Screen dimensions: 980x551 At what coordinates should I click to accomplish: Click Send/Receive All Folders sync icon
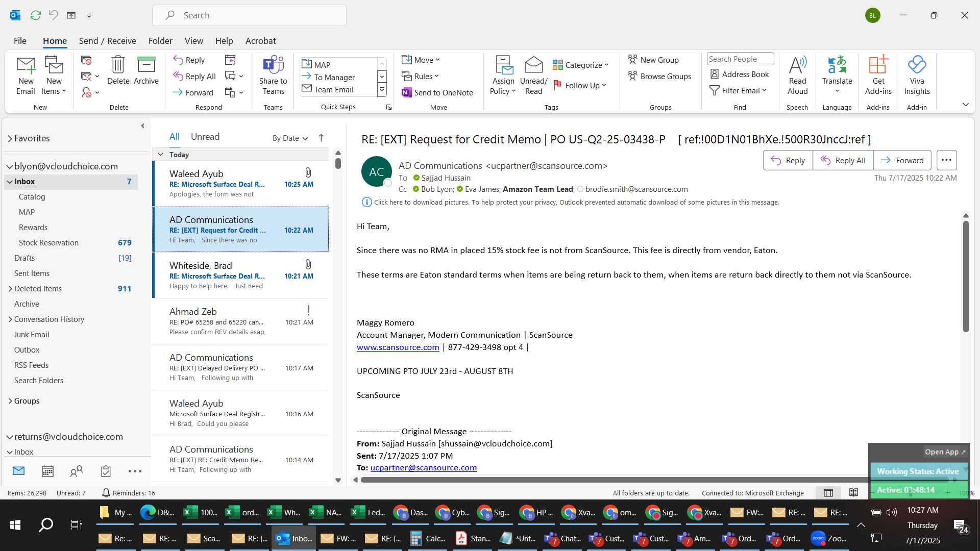(35, 15)
